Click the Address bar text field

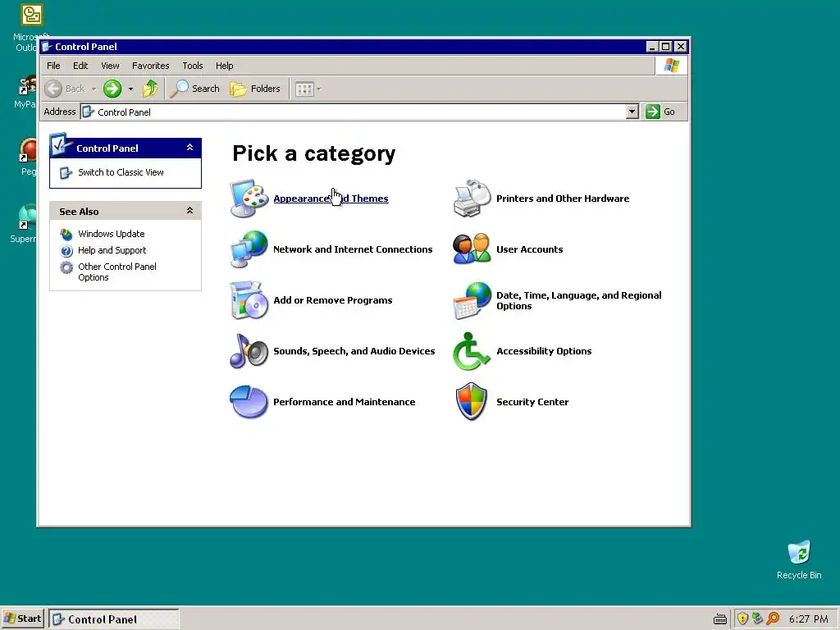coord(354,112)
